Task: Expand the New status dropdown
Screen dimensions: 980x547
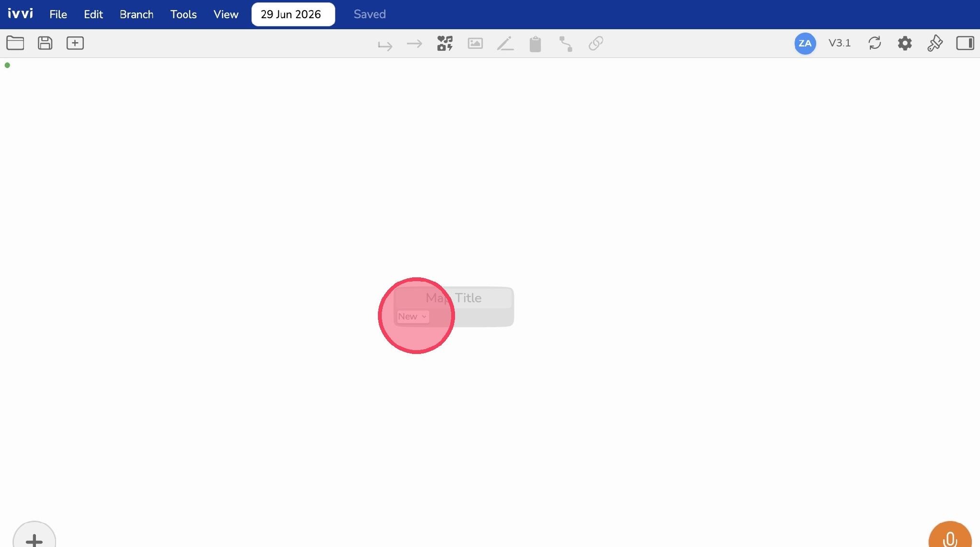Action: pos(413,317)
